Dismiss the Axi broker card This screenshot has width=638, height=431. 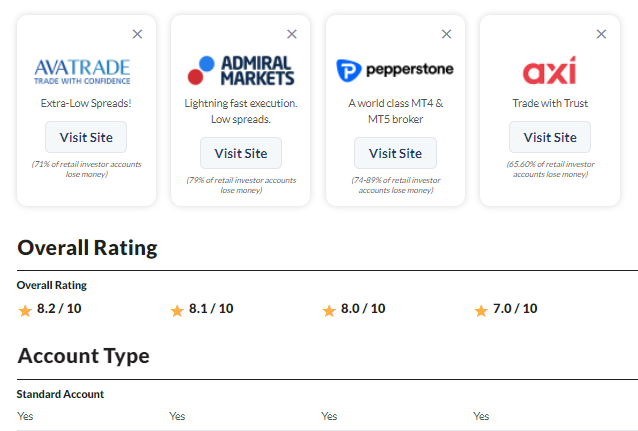(x=601, y=34)
